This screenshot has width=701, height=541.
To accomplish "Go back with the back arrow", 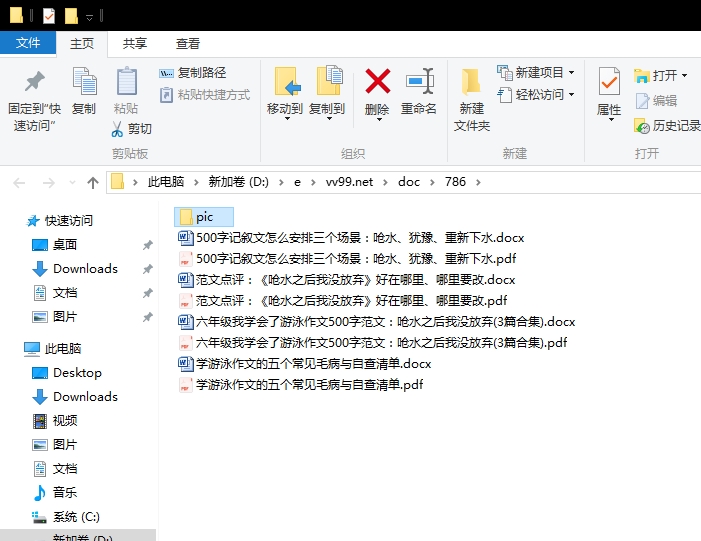I will coord(19,182).
